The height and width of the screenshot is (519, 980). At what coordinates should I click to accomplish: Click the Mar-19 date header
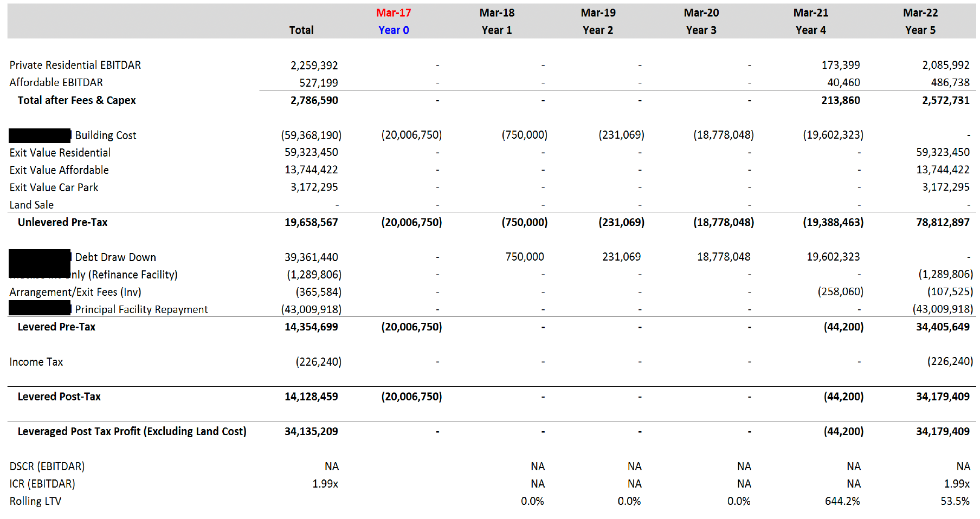click(598, 12)
